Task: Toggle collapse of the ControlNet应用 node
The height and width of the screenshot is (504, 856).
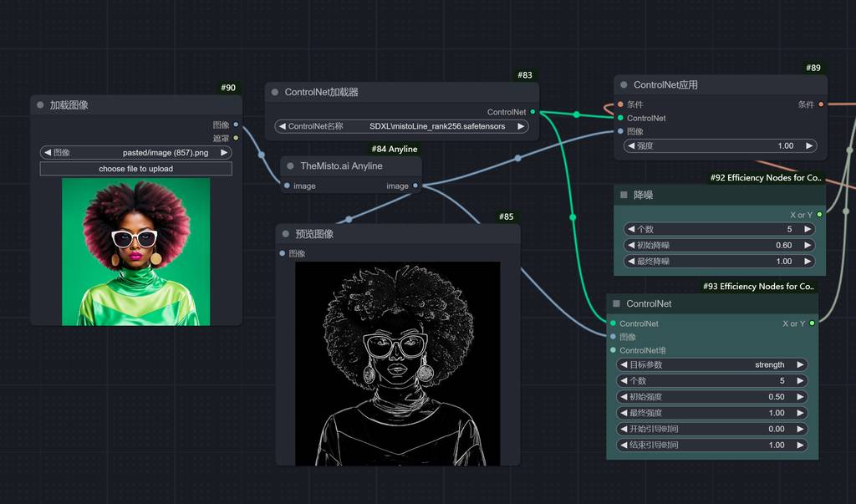Action: click(x=624, y=85)
